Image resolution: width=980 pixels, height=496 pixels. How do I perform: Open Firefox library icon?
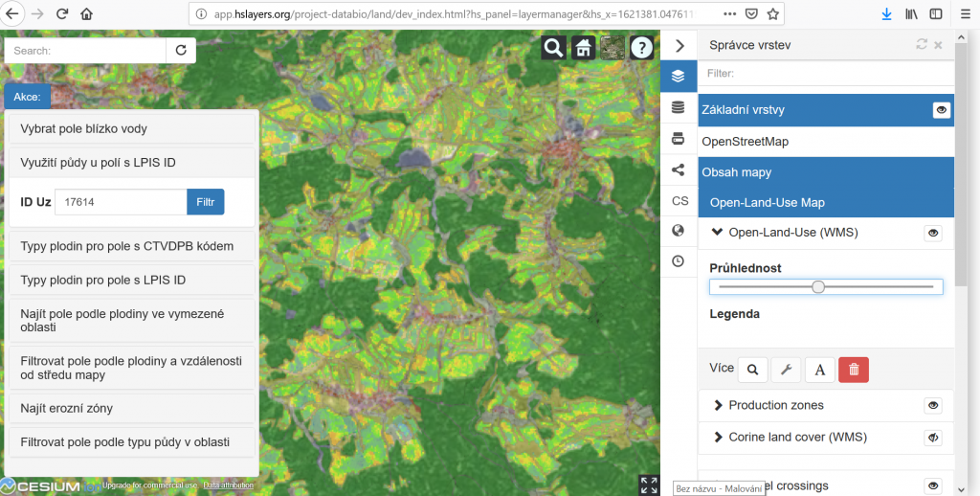911,13
